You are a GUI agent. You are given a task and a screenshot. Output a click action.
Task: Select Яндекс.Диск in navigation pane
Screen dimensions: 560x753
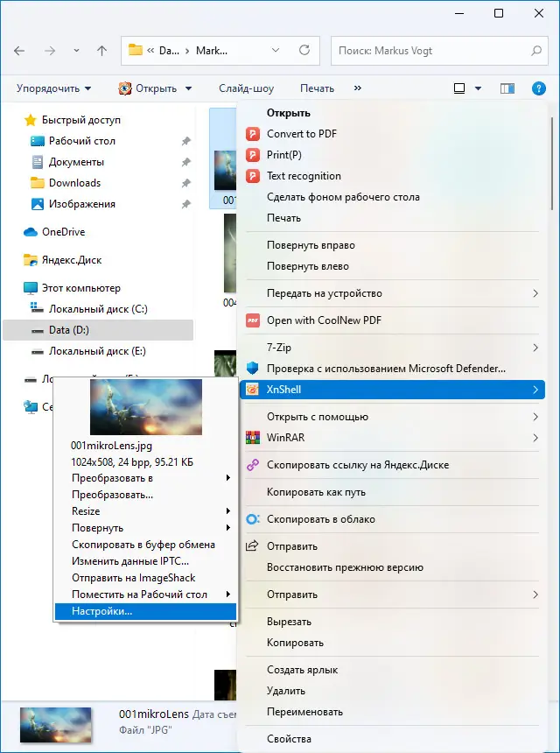pos(72,260)
